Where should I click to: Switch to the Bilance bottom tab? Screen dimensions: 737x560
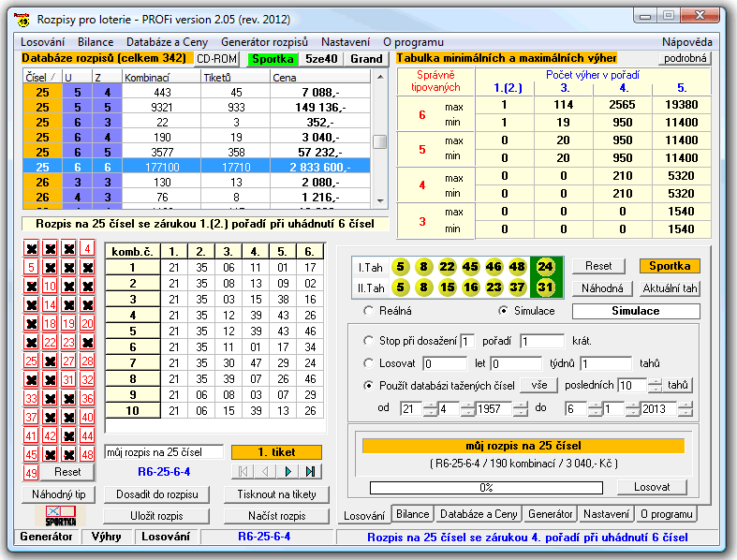pyautogui.click(x=412, y=514)
